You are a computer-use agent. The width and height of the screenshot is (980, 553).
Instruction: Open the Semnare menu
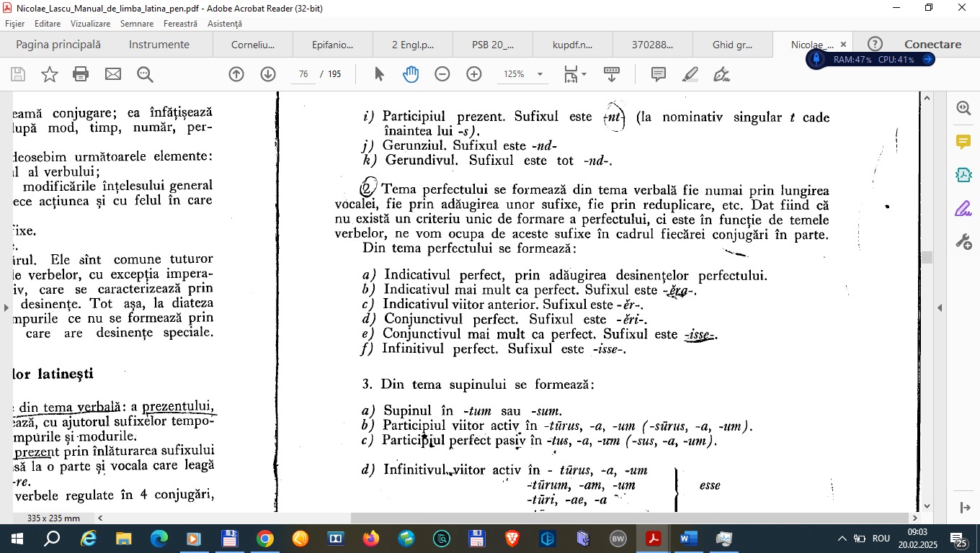137,24
